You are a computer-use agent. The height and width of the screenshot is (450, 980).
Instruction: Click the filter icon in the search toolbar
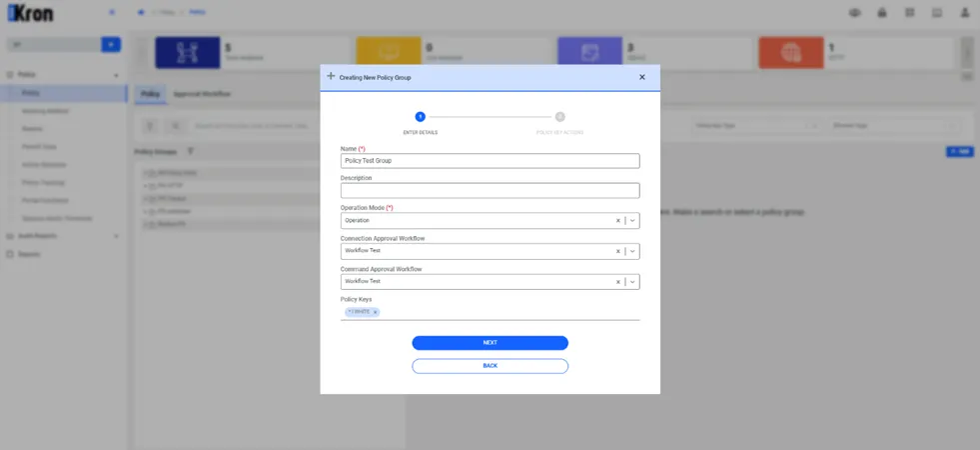[150, 126]
